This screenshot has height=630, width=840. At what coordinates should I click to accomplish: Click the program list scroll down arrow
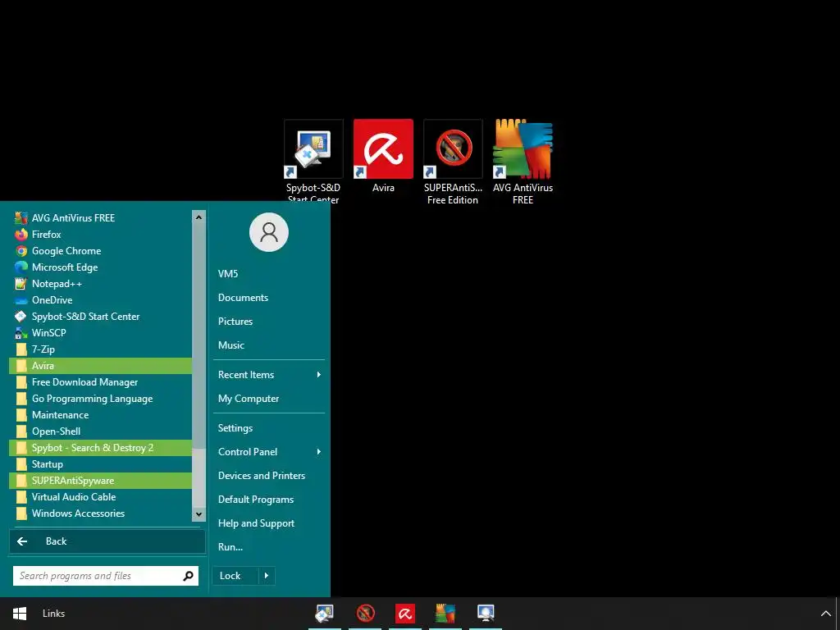pos(199,514)
